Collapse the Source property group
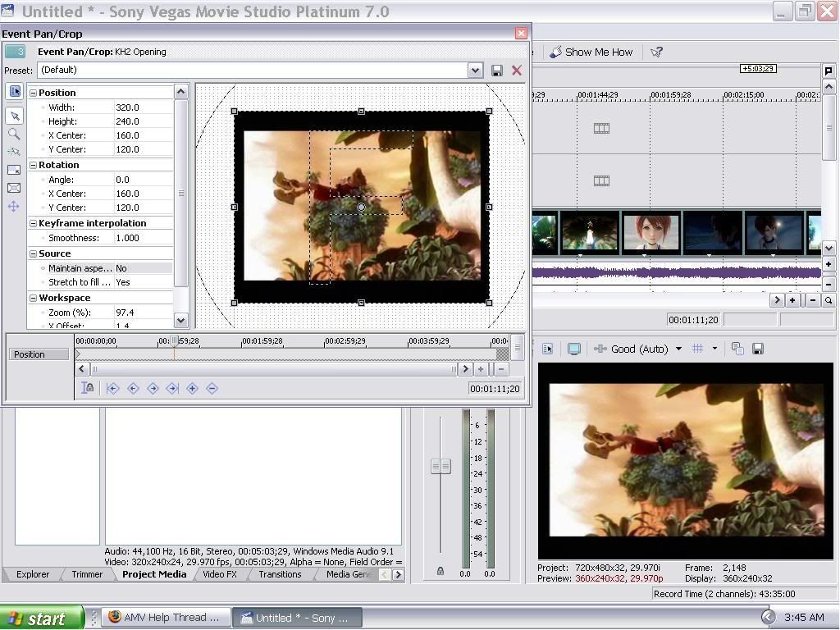This screenshot has width=840, height=630. pyautogui.click(x=33, y=254)
